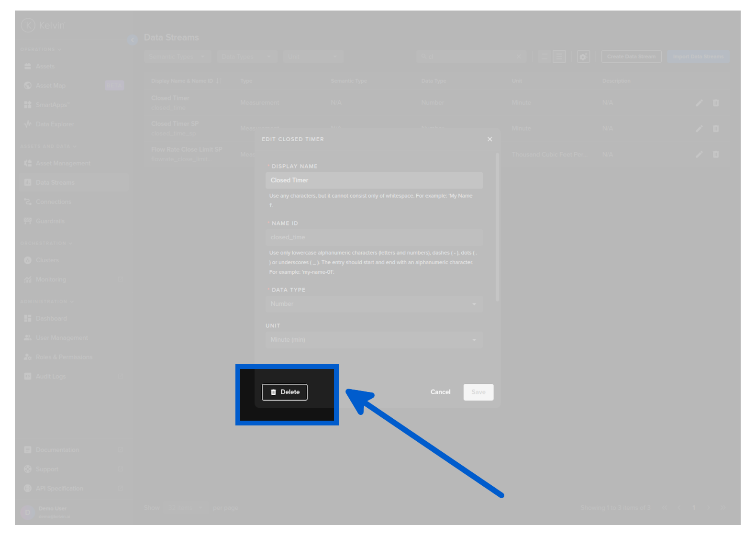Click the trash icon for Closed Timer row
Screen dimensions: 756x536
tap(716, 103)
